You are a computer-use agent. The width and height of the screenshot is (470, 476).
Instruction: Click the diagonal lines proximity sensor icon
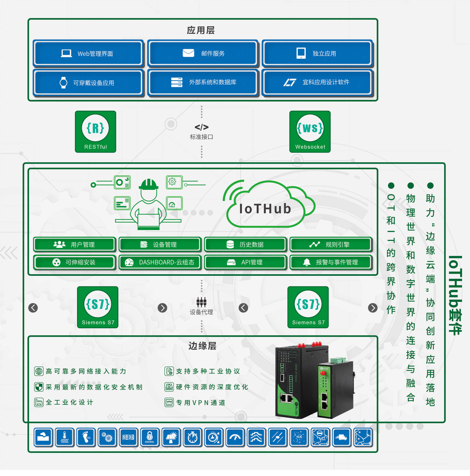[x=278, y=437]
